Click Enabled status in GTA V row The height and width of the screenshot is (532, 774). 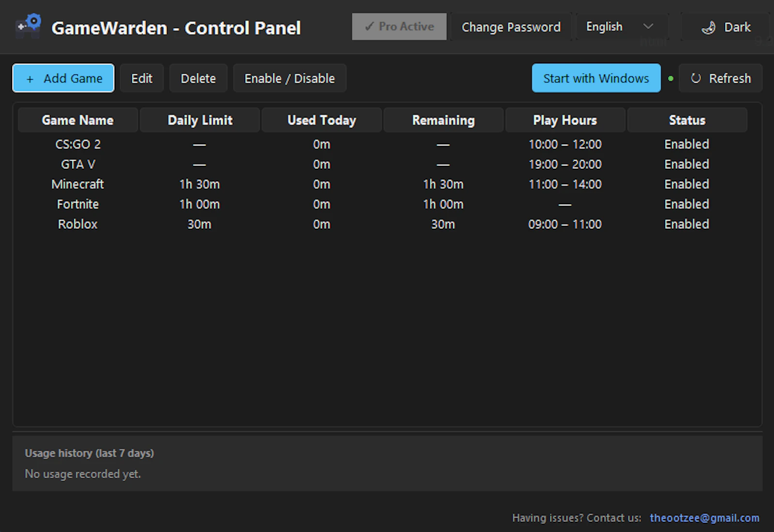(x=687, y=164)
